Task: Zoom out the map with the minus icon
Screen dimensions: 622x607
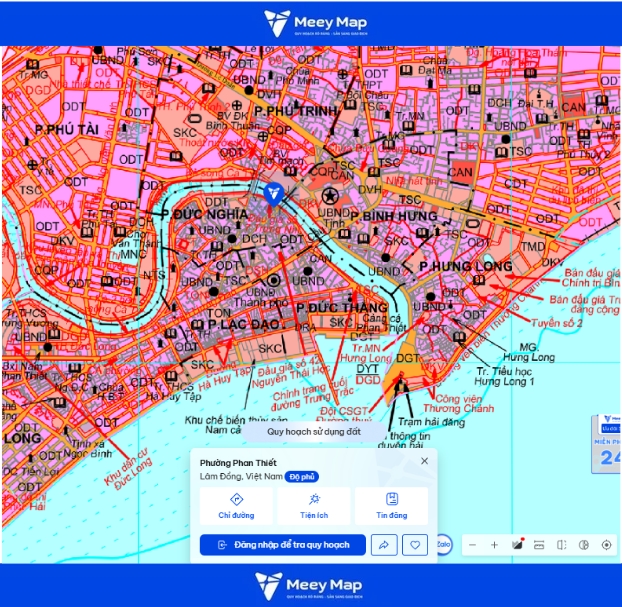Action: point(472,545)
